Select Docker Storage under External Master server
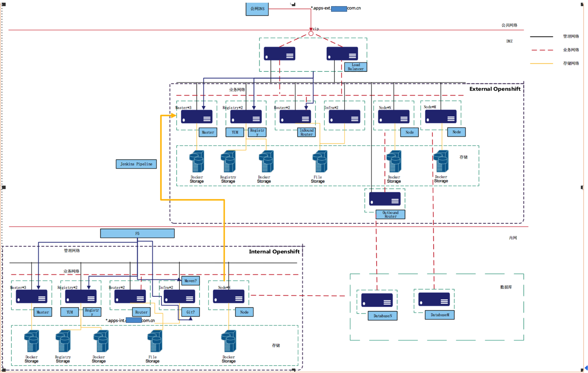The height and width of the screenshot is (373, 588). pyautogui.click(x=197, y=161)
